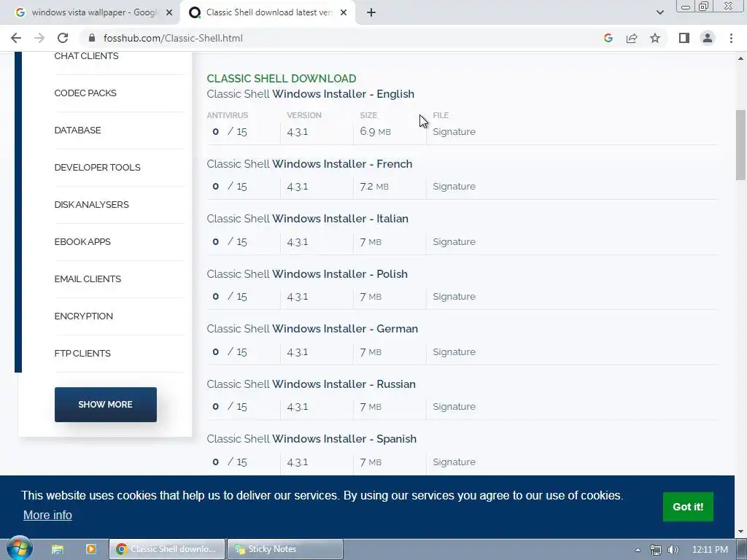Open Windows Explorer from taskbar
The width and height of the screenshot is (747, 560).
click(58, 549)
